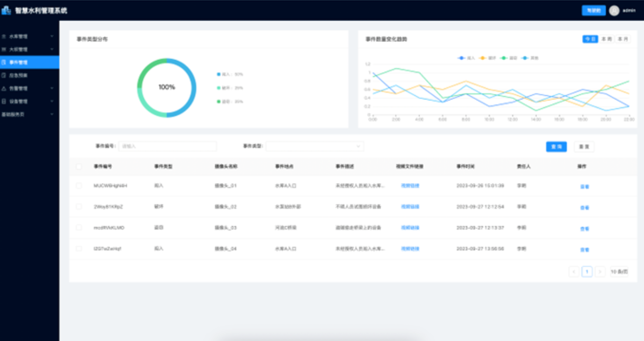Toggle the 盗窃 series in line chart legend
644x341 pixels.
pos(508,58)
